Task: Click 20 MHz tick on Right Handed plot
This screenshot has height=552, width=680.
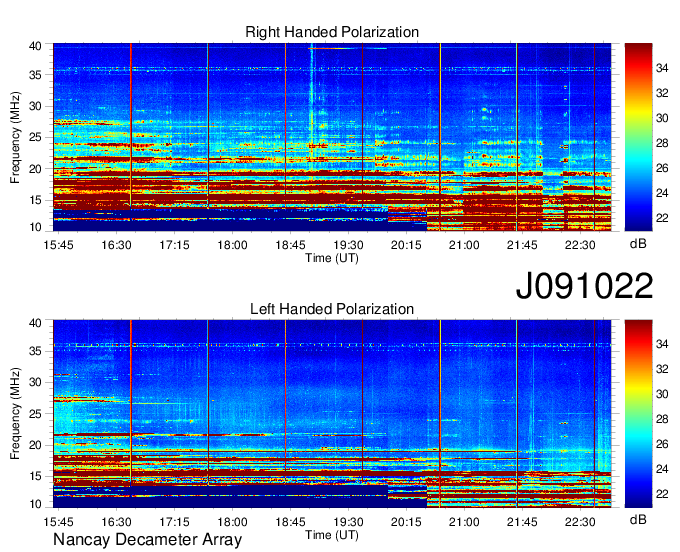Action: pos(35,169)
